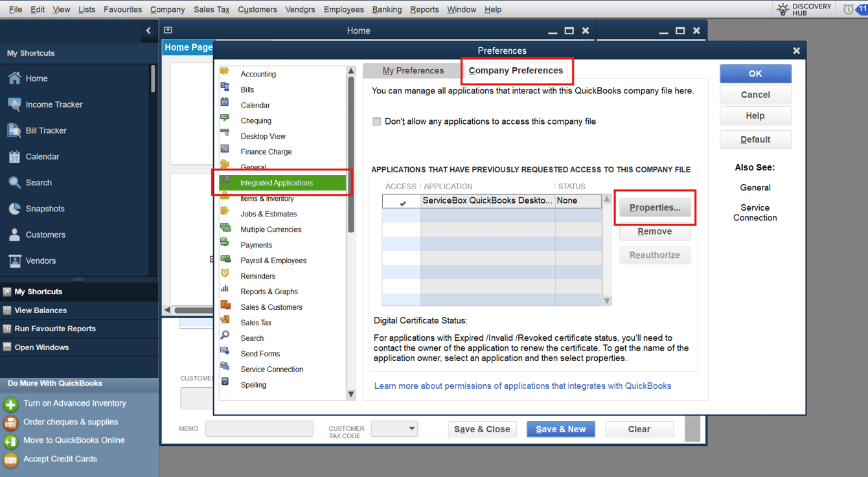Click the preferences list scroll-up arrow

tap(351, 71)
